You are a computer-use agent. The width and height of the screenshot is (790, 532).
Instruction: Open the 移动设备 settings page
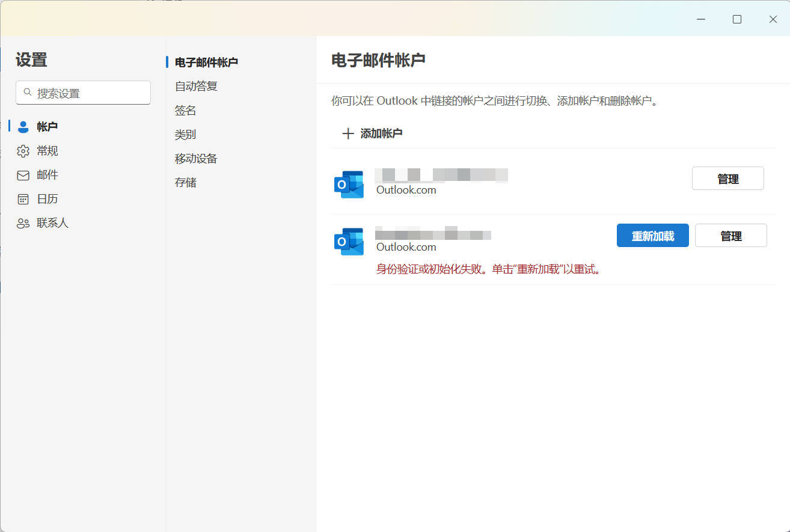coord(196,158)
